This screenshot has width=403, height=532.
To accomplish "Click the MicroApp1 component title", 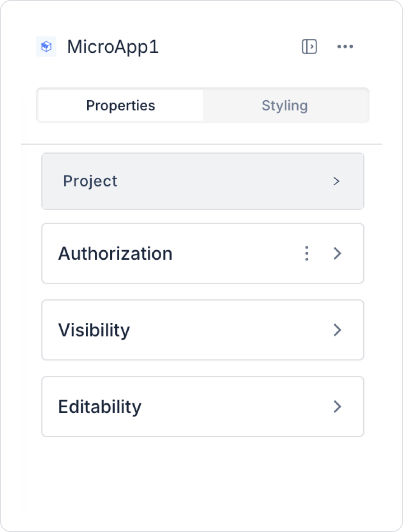I will tap(113, 47).
